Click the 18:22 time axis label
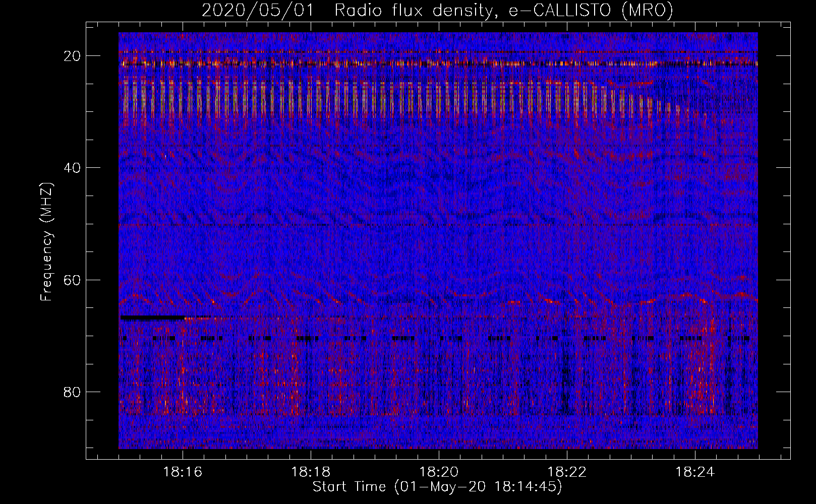816x504 pixels. click(567, 472)
